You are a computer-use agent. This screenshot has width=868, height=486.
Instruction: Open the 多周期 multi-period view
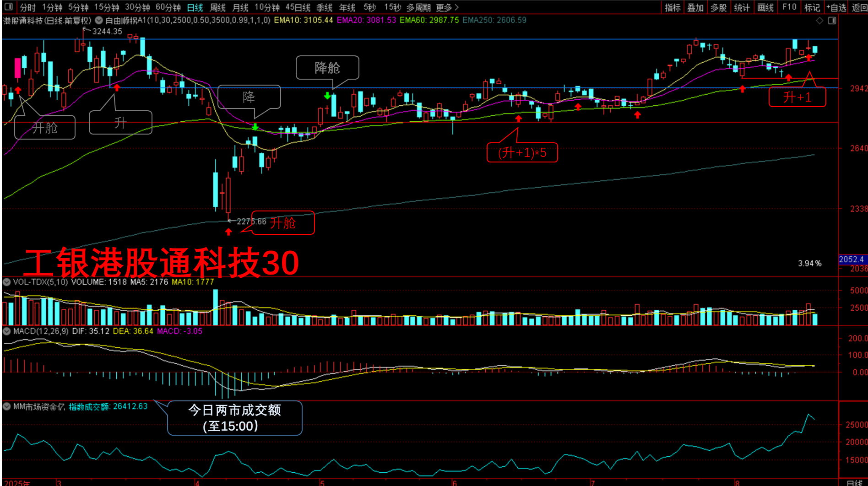click(418, 7)
